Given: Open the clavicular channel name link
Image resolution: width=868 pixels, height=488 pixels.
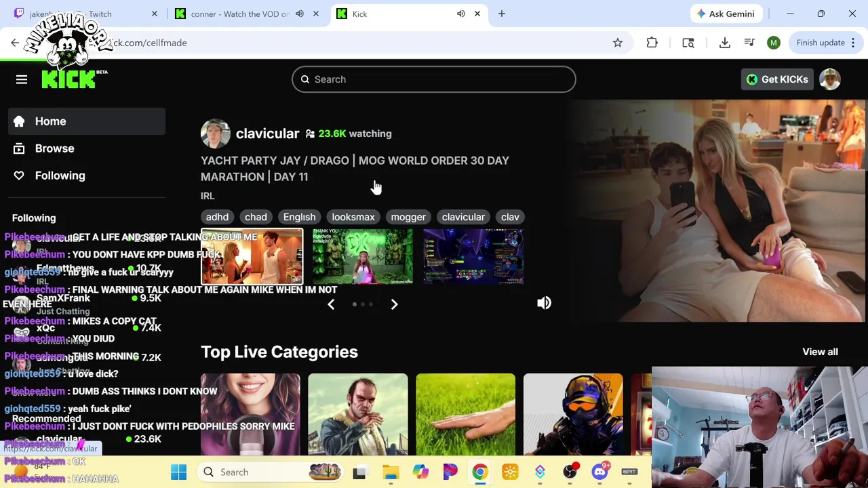Looking at the screenshot, I should [x=267, y=134].
